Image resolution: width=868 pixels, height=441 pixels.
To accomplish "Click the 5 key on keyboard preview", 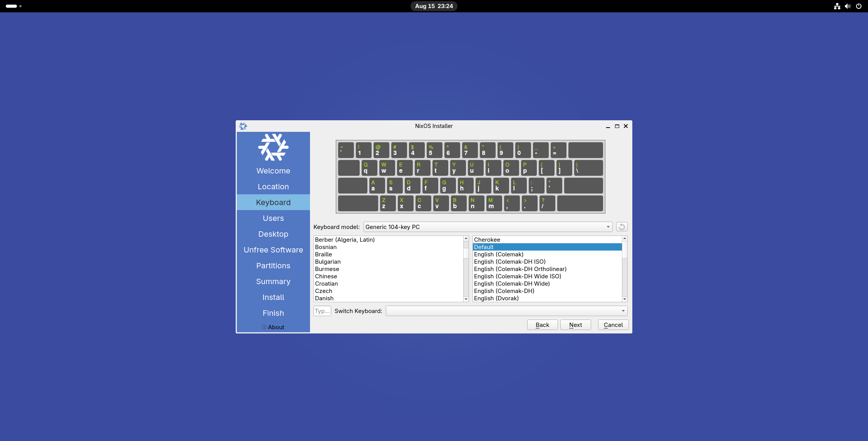I will (x=434, y=150).
